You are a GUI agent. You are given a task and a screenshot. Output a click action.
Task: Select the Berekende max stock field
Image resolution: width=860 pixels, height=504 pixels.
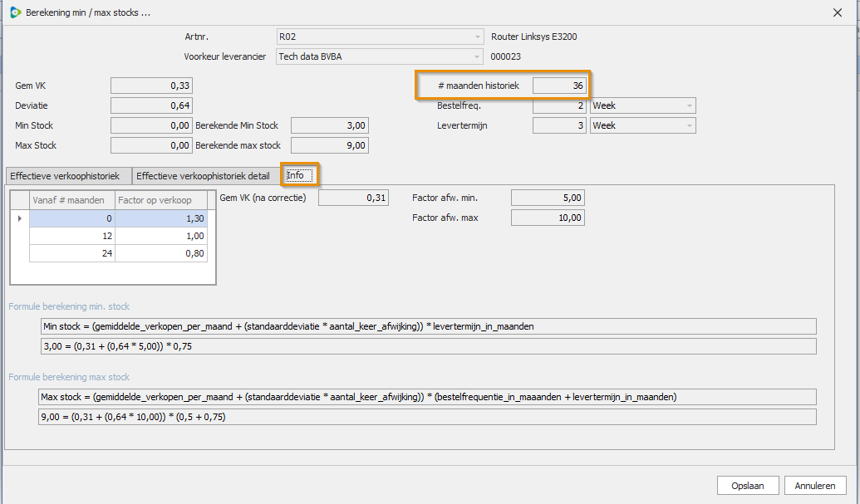point(329,145)
